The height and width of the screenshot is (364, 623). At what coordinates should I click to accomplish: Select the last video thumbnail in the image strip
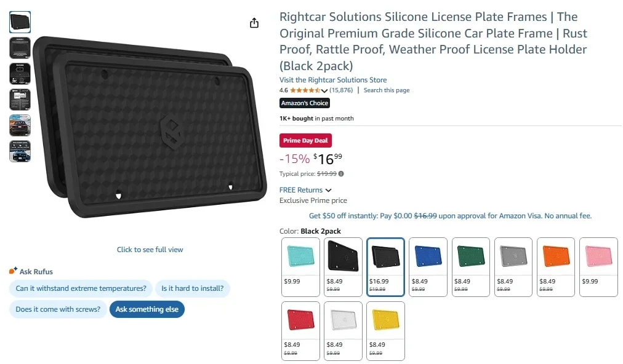tap(19, 151)
